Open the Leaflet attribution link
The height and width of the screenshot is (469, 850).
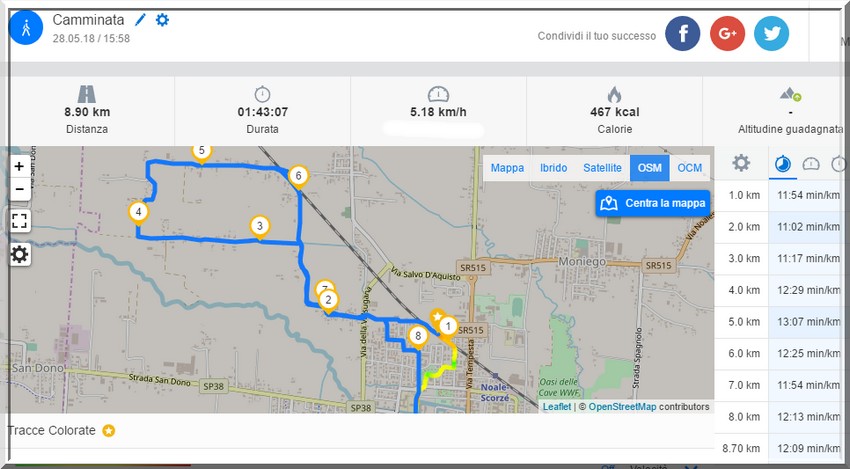557,407
